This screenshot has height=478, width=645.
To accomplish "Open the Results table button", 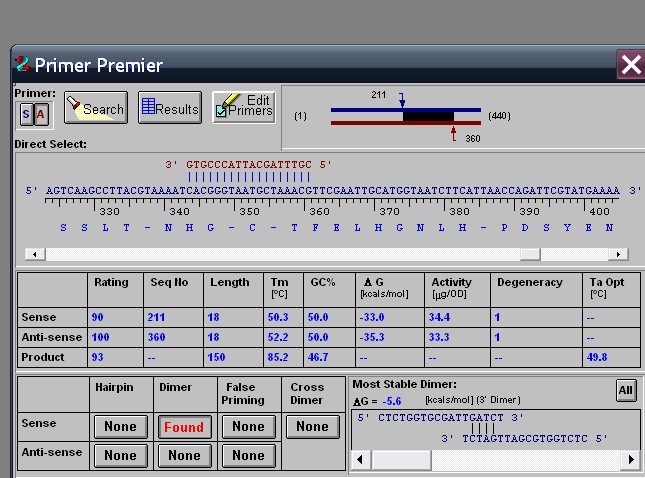I will pos(170,107).
